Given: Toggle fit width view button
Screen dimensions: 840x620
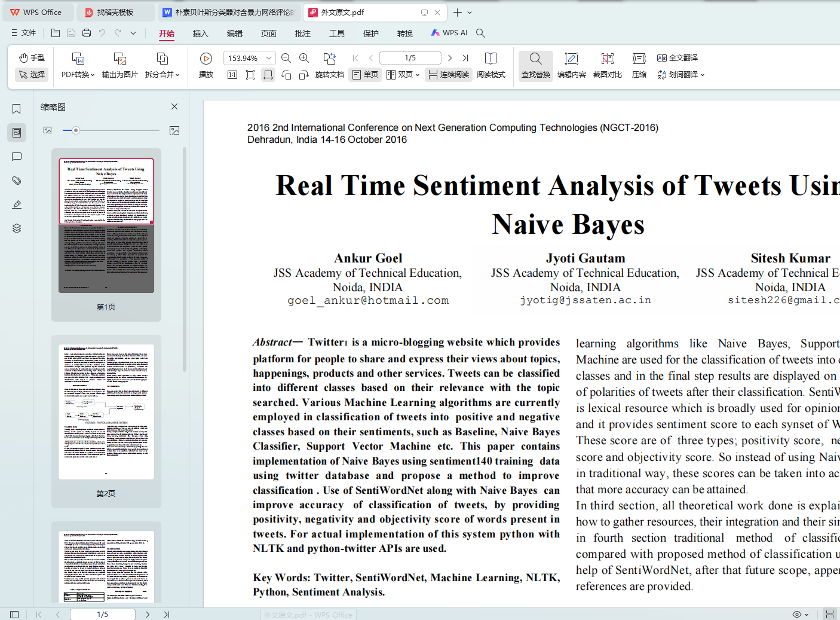Looking at the screenshot, I should [x=268, y=75].
